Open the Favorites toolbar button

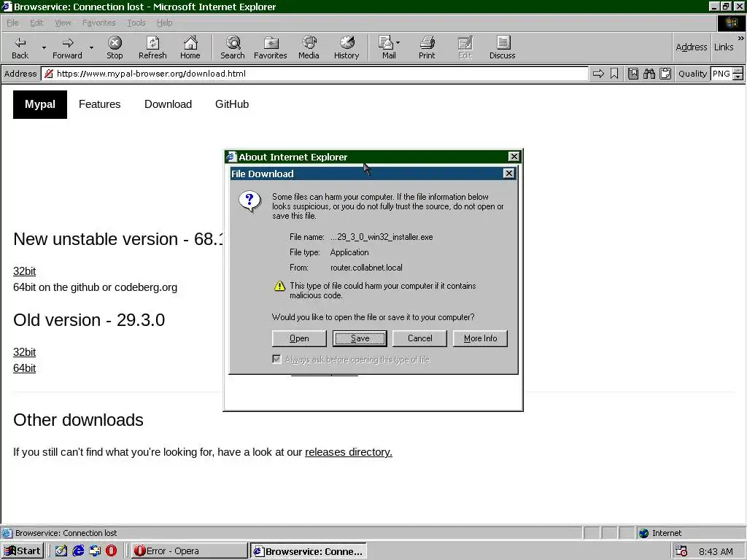pyautogui.click(x=271, y=47)
